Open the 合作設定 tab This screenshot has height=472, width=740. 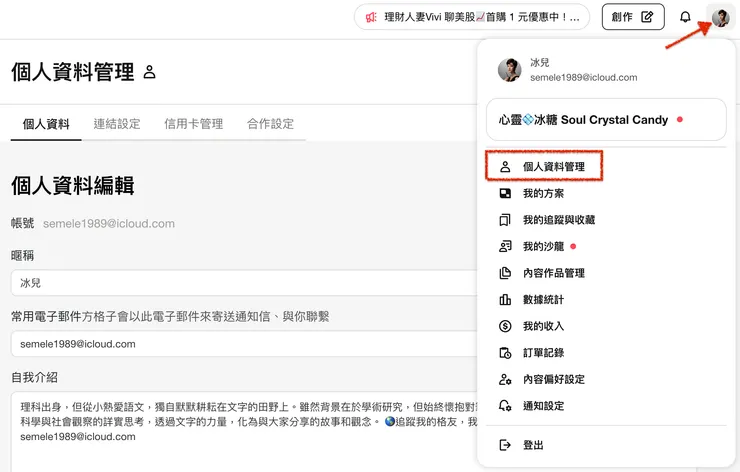270,124
